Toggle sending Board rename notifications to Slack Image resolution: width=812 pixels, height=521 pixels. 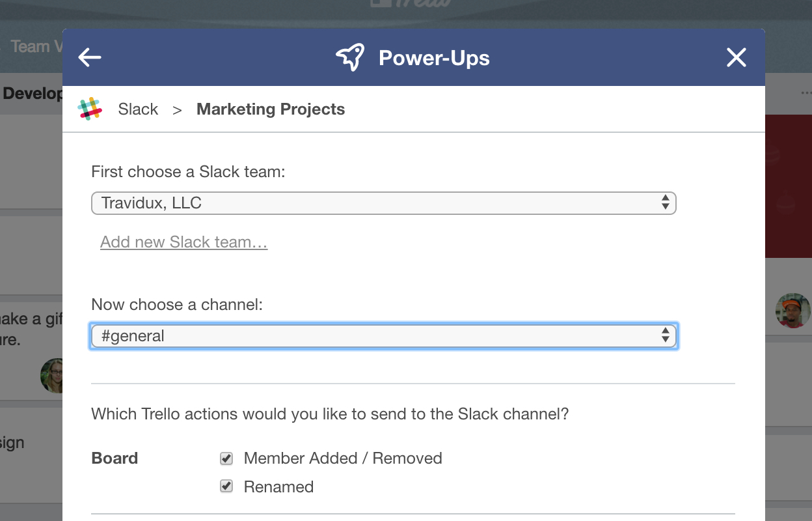coord(226,486)
